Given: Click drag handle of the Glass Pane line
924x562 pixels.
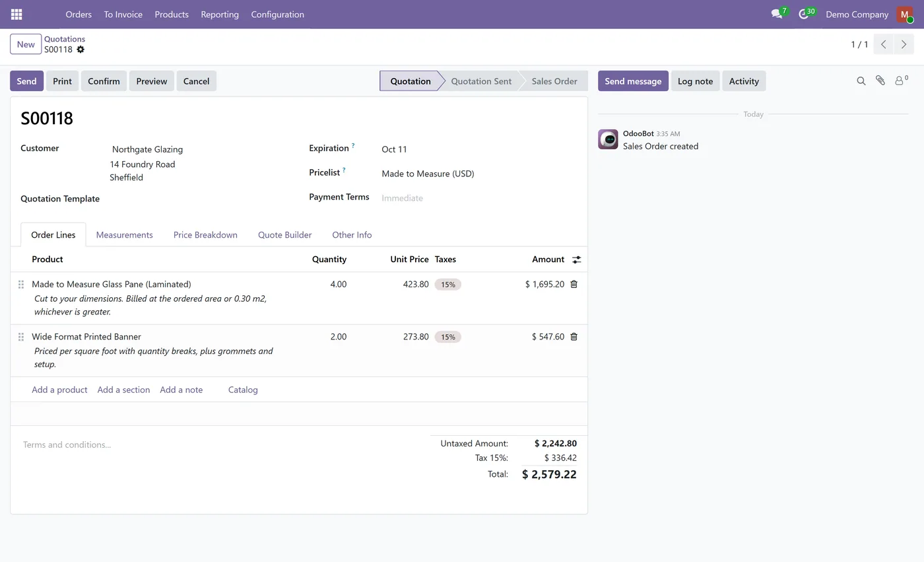Looking at the screenshot, I should click(21, 284).
